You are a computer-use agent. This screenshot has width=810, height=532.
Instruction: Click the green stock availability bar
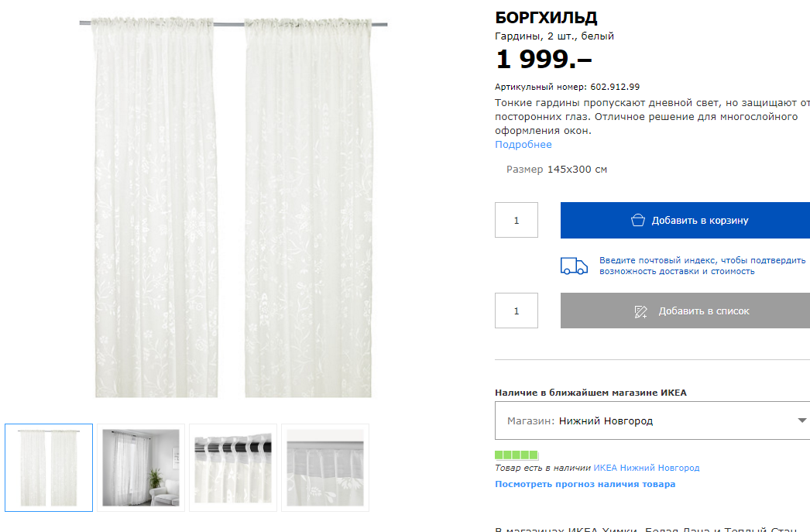coord(517,455)
